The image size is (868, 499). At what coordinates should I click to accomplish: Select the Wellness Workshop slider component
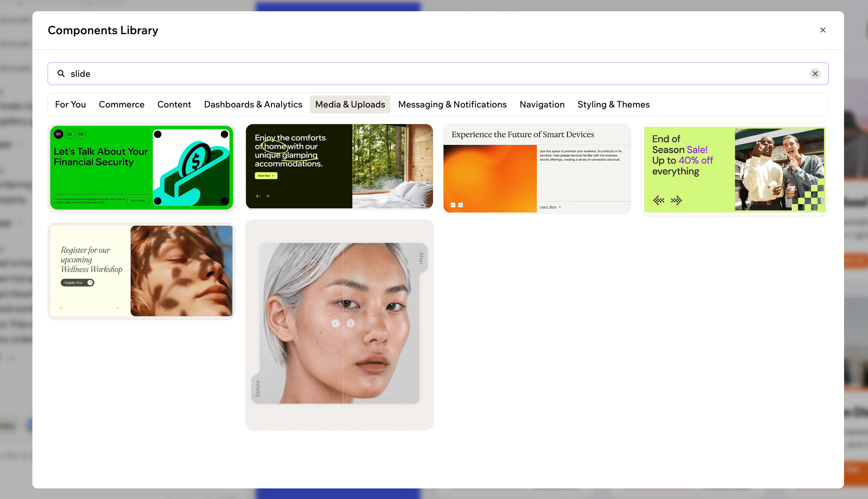141,271
